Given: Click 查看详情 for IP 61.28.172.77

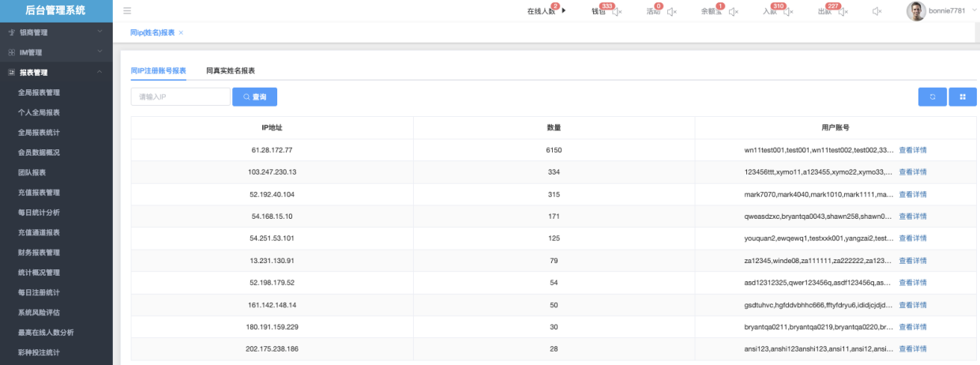Looking at the screenshot, I should point(912,150).
